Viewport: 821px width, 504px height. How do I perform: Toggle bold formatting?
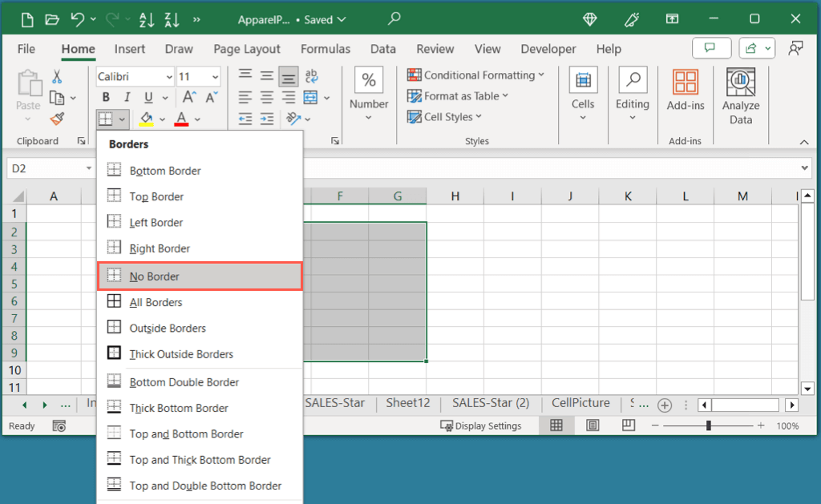click(x=105, y=97)
